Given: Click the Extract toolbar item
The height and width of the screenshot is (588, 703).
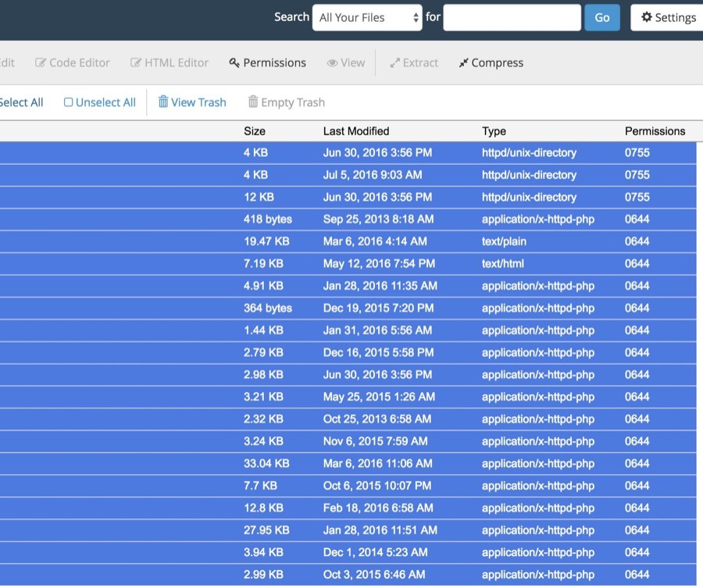Looking at the screenshot, I should click(x=414, y=62).
